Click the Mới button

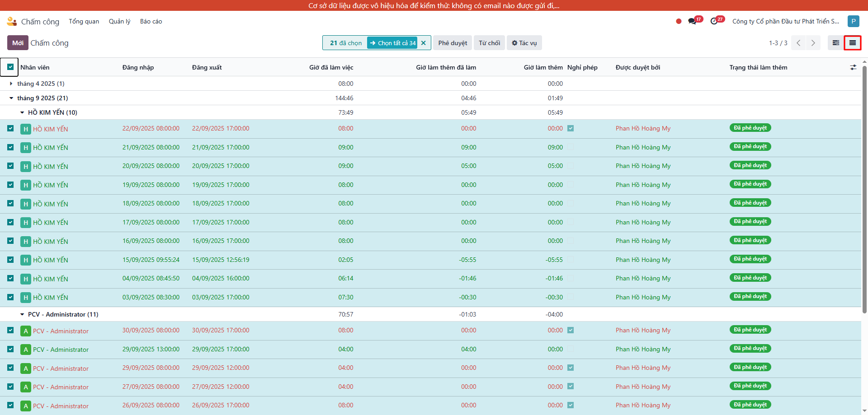tap(18, 43)
